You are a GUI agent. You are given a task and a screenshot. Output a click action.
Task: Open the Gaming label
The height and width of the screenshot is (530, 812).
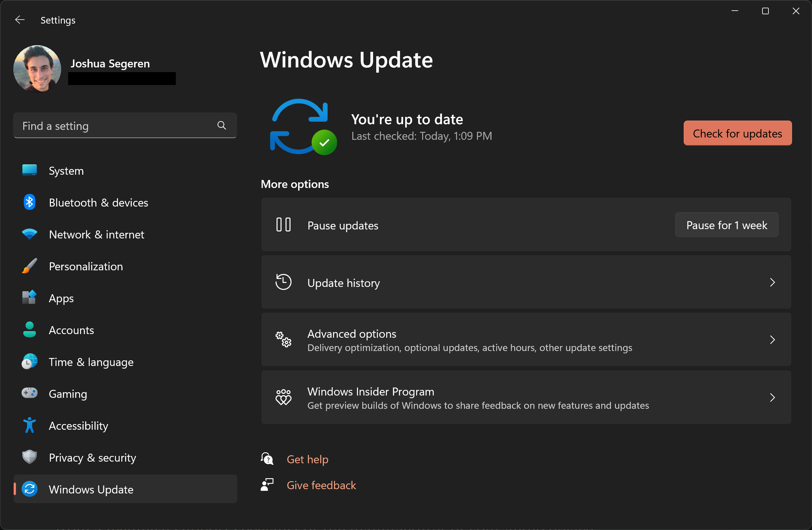pyautogui.click(x=68, y=394)
